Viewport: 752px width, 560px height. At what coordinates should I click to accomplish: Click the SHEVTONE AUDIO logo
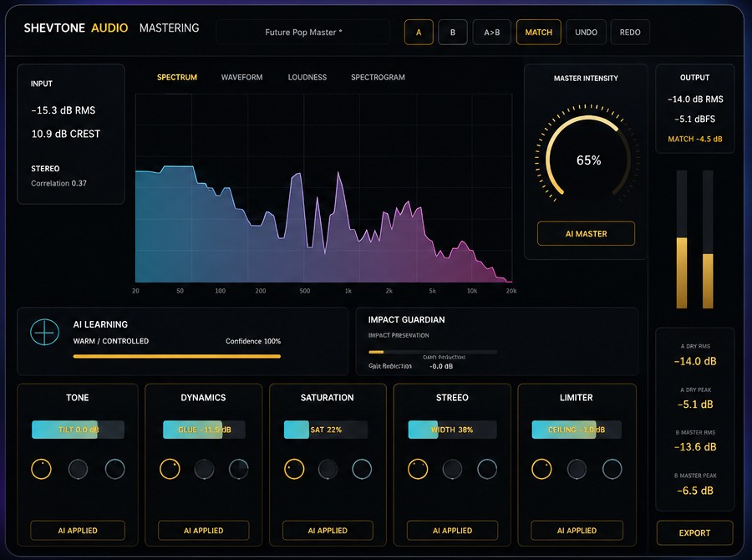pos(76,28)
